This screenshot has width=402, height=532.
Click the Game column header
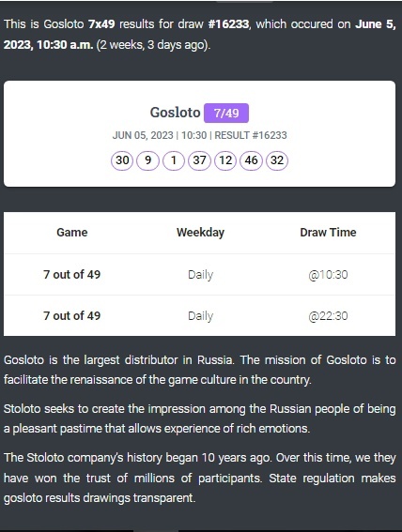pyautogui.click(x=72, y=233)
